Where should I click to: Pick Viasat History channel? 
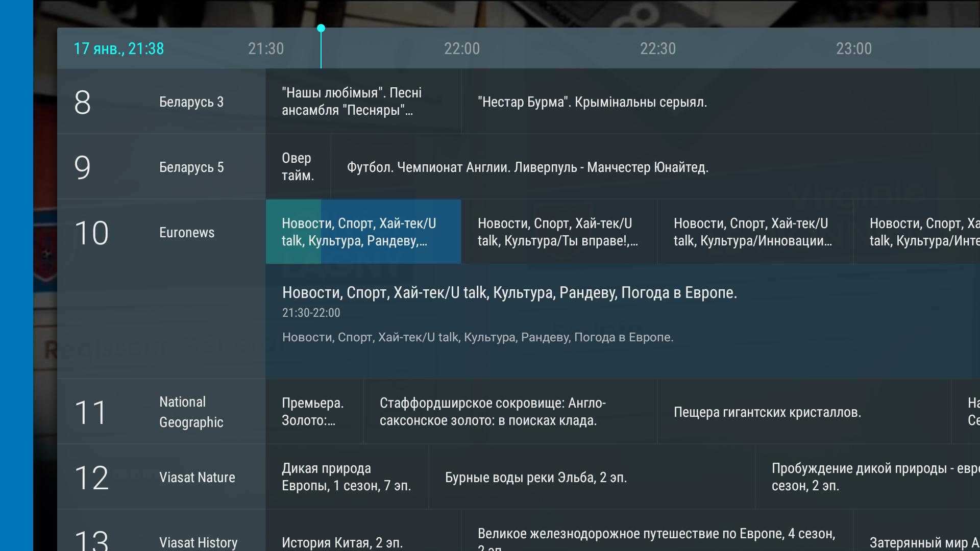198,542
